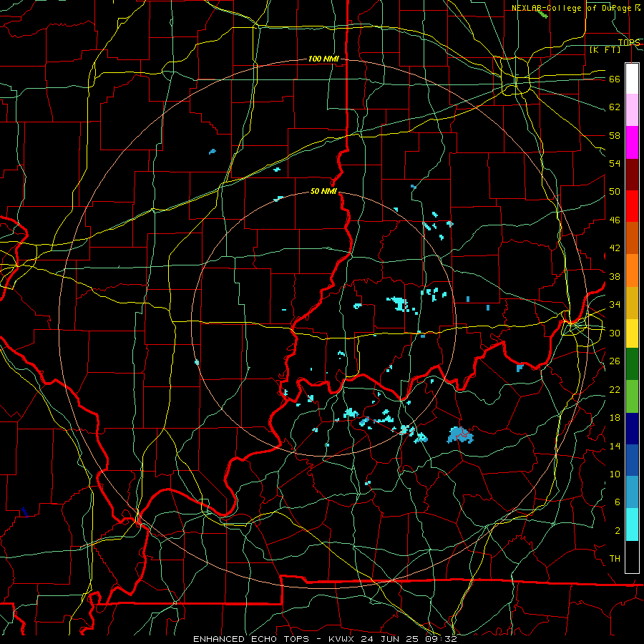
Task: Click the 14 legend value
Action: click(x=615, y=446)
